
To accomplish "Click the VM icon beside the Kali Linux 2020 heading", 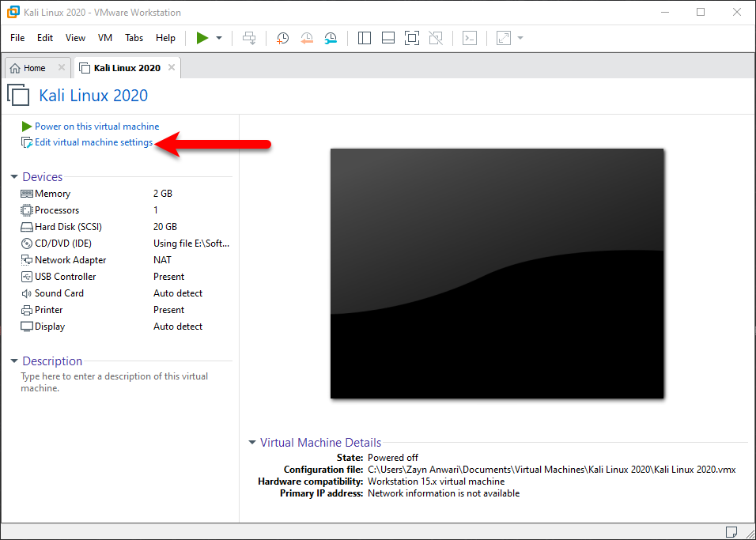I will click(19, 95).
